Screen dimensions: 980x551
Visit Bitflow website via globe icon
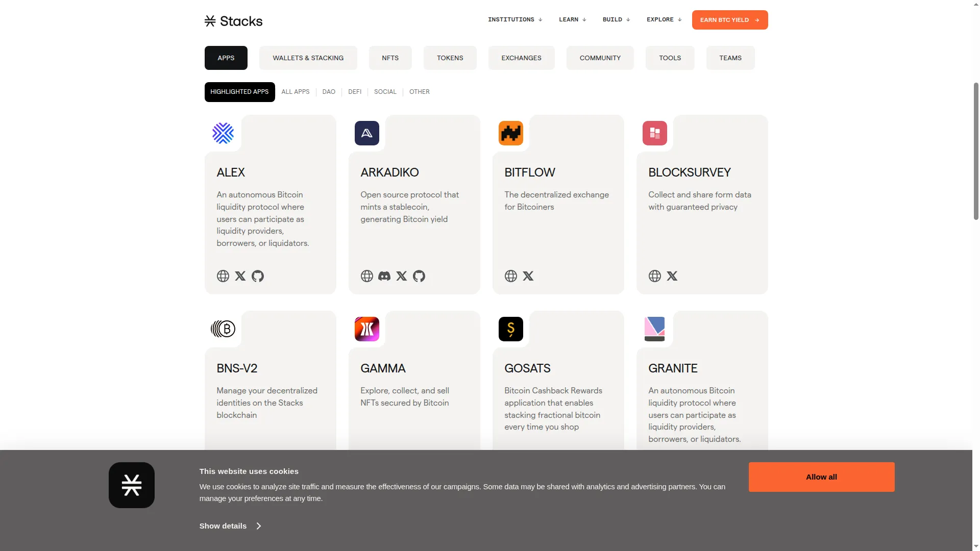tap(511, 276)
